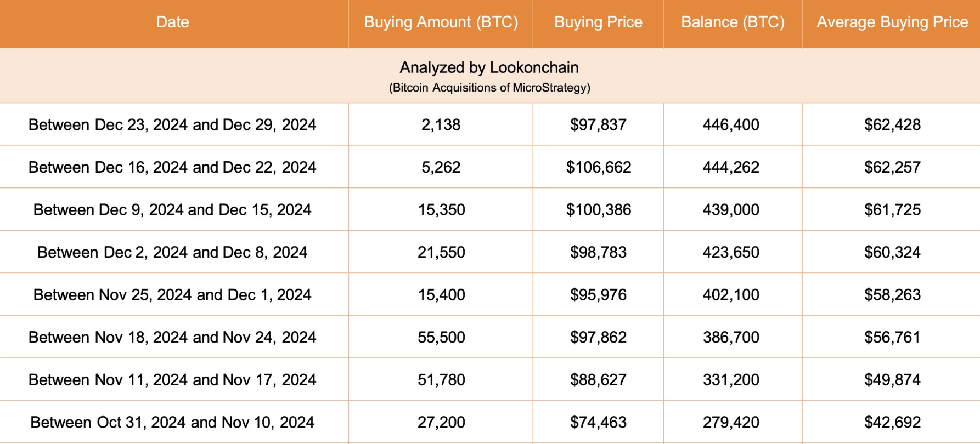Click the 439,000 balance cell
This screenshot has height=444, width=980.
pyautogui.click(x=731, y=210)
